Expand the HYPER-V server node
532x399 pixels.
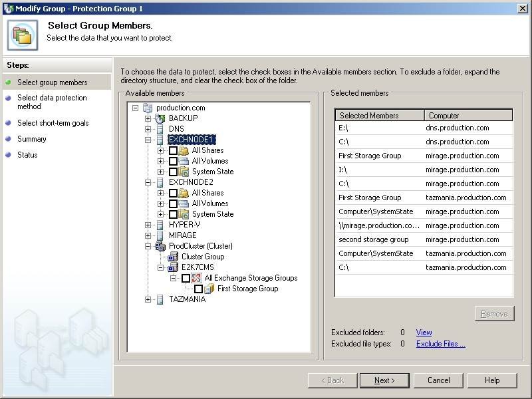(148, 225)
